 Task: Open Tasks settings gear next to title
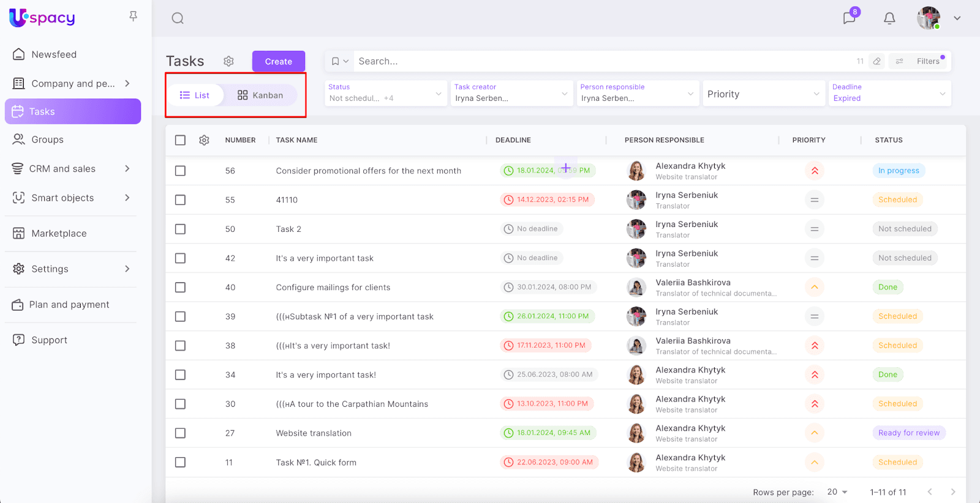[228, 61]
